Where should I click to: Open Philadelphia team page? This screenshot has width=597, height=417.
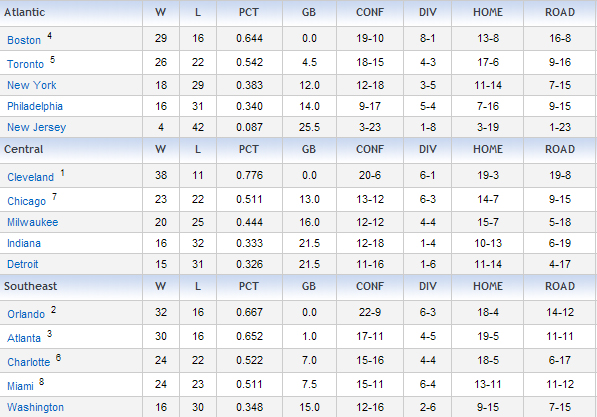(x=35, y=106)
